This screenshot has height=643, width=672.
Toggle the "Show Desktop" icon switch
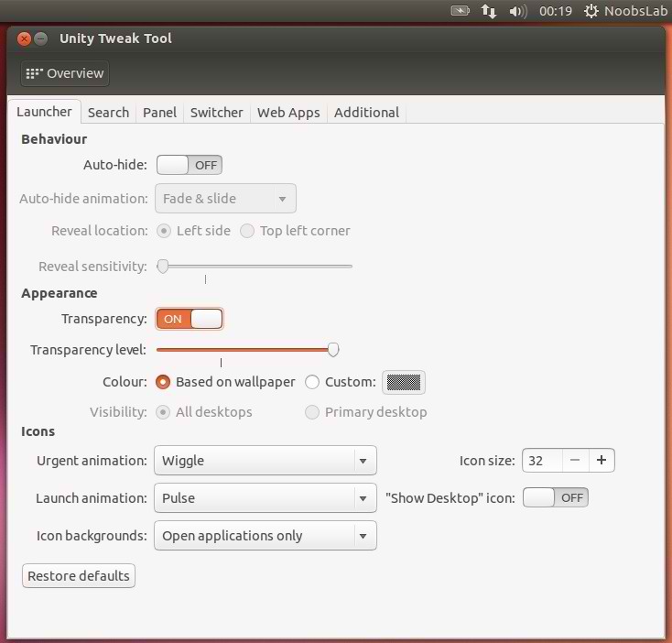pyautogui.click(x=556, y=498)
